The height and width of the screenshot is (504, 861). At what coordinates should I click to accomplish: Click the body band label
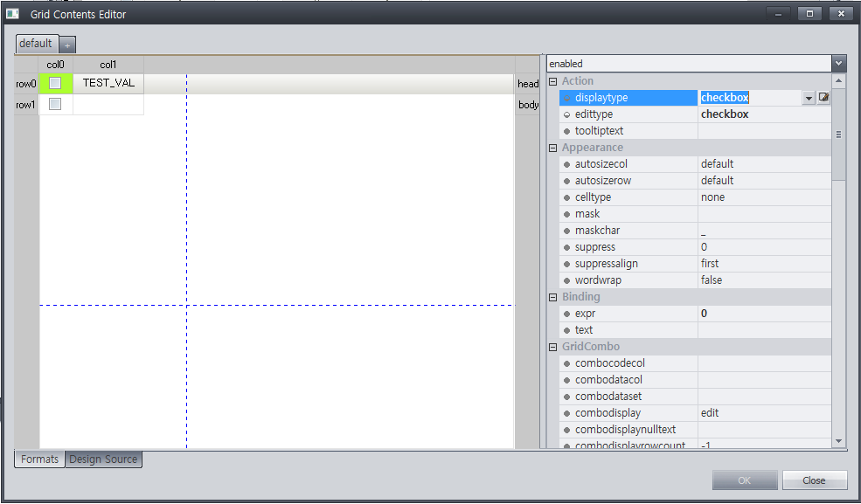[528, 105]
